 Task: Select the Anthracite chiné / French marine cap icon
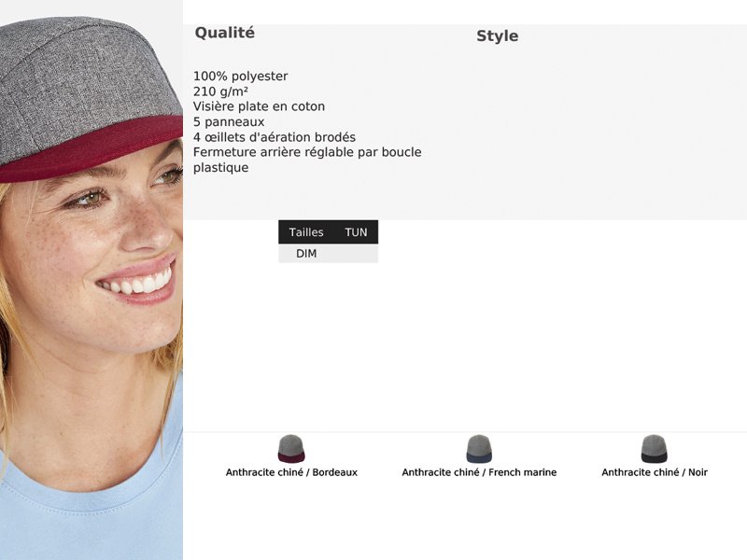pos(479,449)
